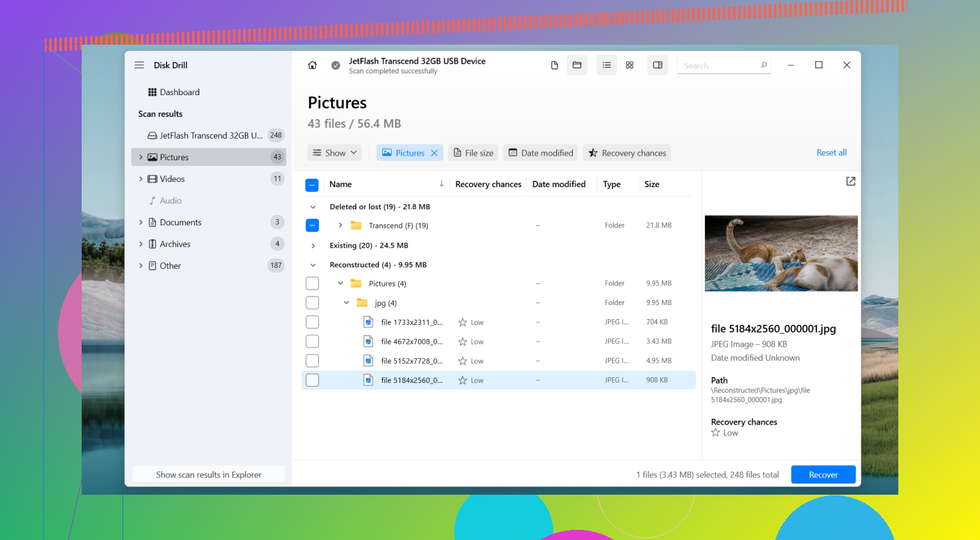980x540 pixels.
Task: Select Audio category in sidebar
Action: [209, 200]
